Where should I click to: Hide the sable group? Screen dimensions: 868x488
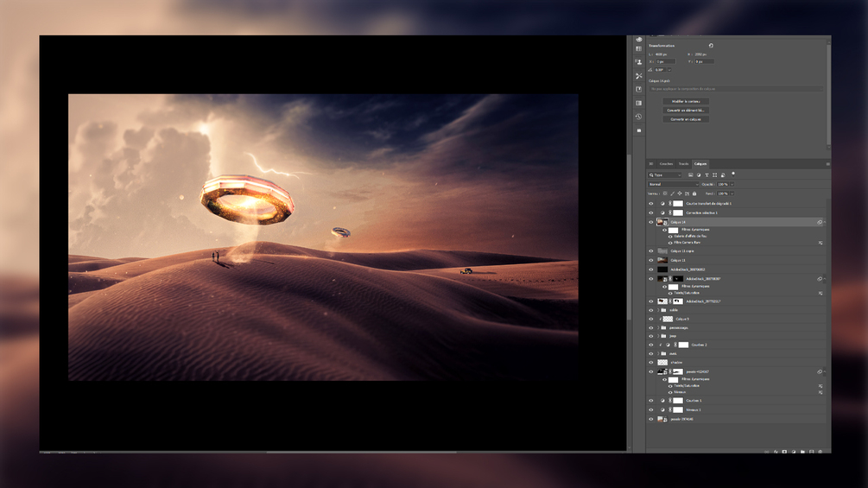tap(651, 310)
